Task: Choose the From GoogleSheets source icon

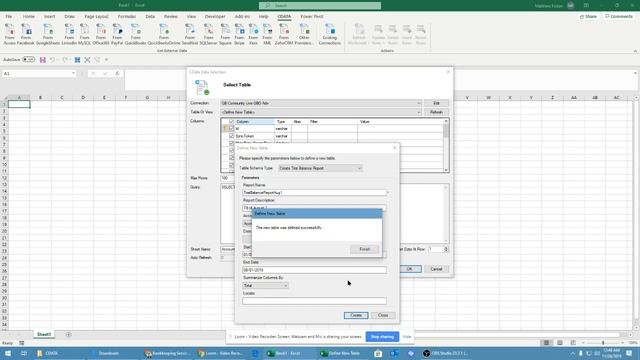Action: tap(48, 34)
